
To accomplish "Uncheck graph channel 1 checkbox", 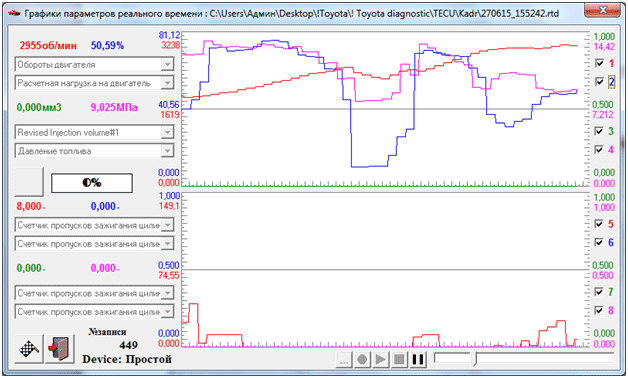I will coord(599,63).
